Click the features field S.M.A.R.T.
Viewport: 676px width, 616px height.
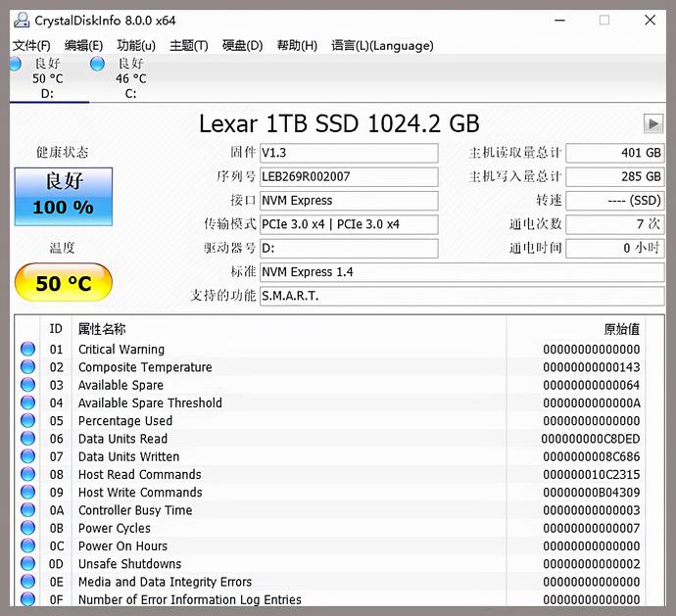coord(461,297)
